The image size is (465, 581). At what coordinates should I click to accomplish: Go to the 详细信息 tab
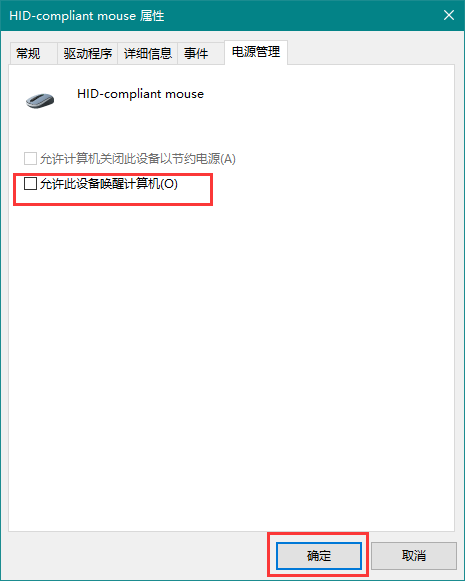point(148,54)
